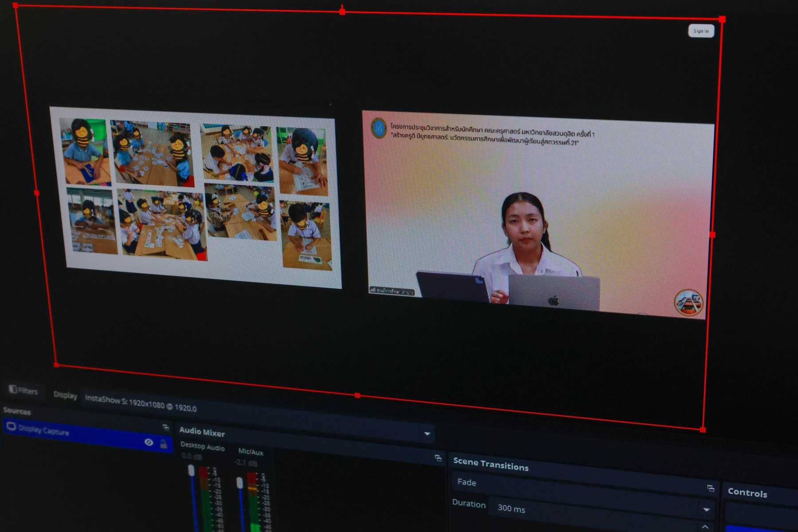Click the Sign in button in the preview
The width and height of the screenshot is (798, 532).
tap(701, 31)
